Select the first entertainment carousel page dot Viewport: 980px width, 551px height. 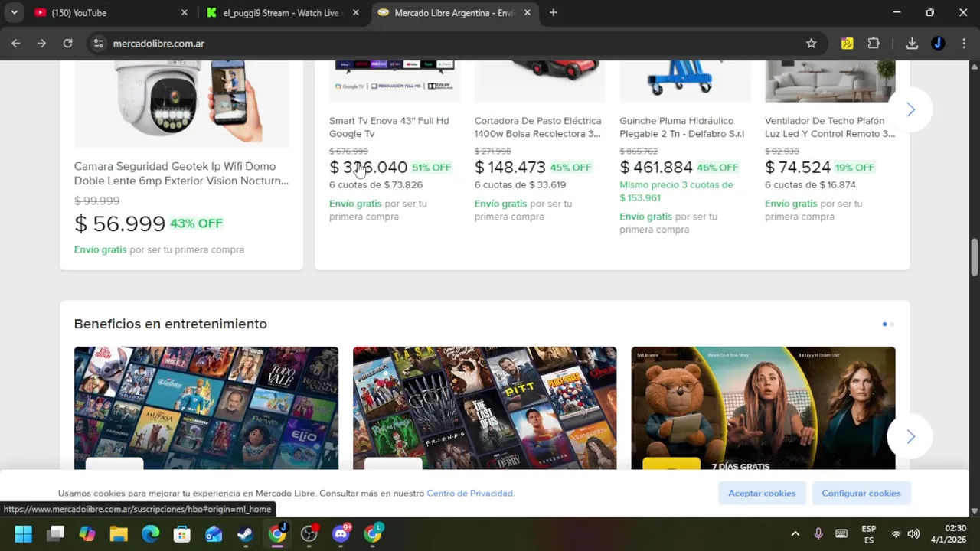884,324
